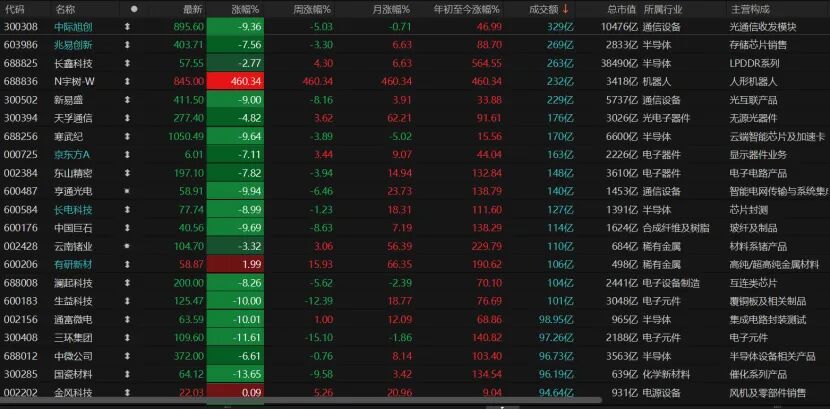Screen dimensions: 830x410
Task: Open the stock name N宇树-W
Action: [75, 81]
